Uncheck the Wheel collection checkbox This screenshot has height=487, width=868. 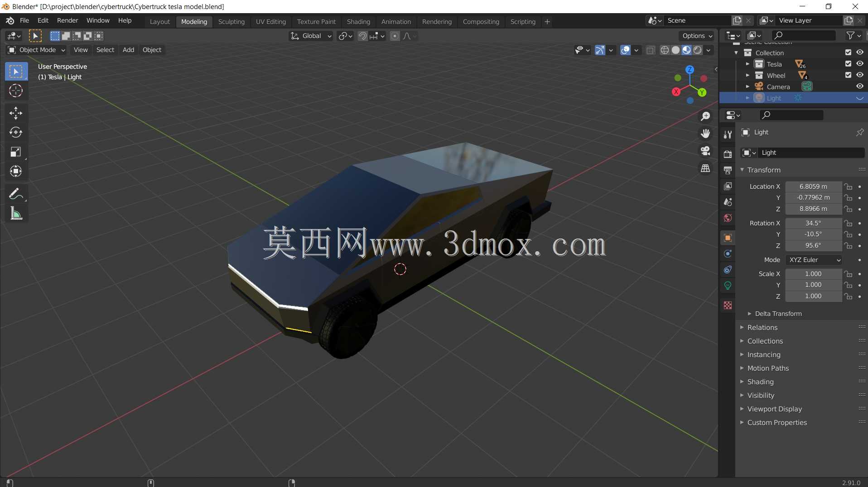tap(848, 75)
